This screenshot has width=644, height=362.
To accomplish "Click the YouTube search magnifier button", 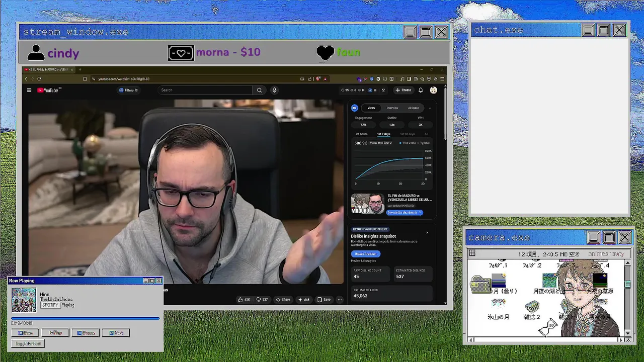I will [x=259, y=90].
